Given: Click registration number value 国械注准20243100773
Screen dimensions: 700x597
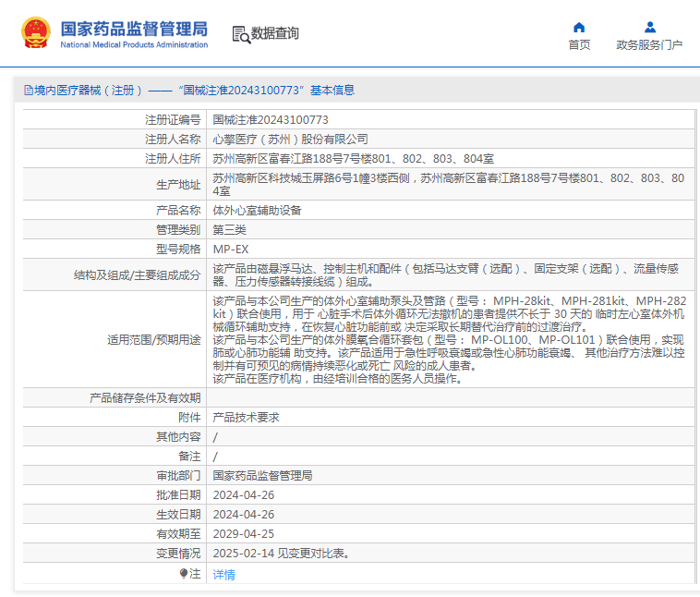Looking at the screenshot, I should 271,120.
